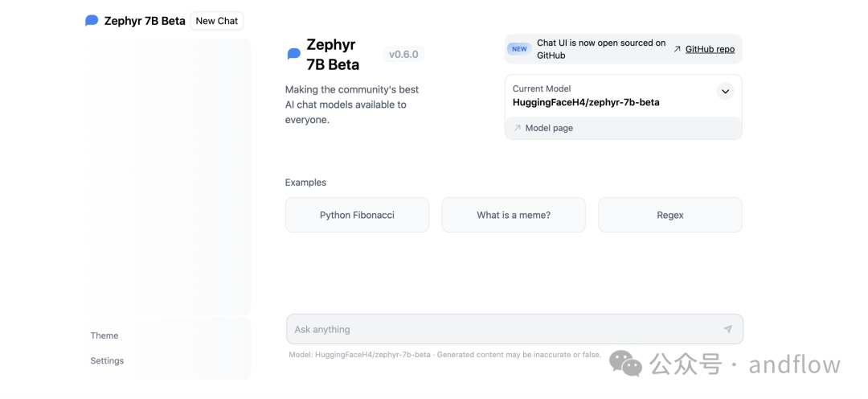The height and width of the screenshot is (399, 868).
Task: Toggle the Theme option in the sidebar
Action: pyautogui.click(x=104, y=335)
